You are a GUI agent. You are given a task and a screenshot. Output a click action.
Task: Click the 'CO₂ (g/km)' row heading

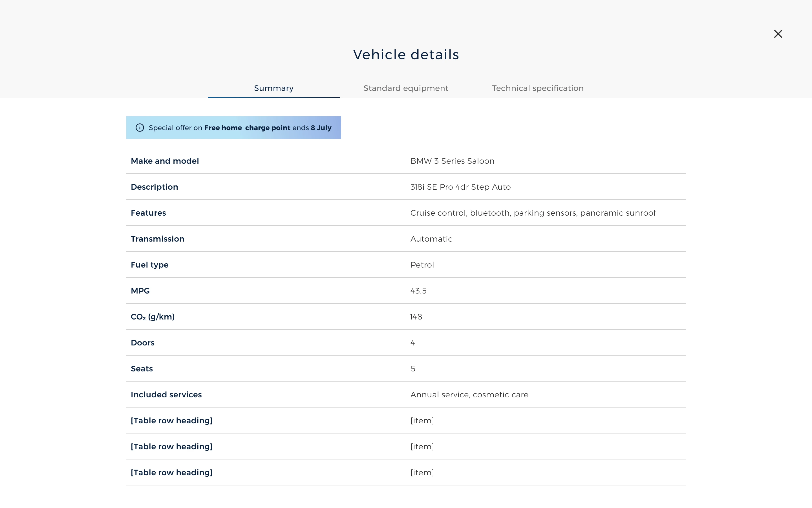coord(153,317)
